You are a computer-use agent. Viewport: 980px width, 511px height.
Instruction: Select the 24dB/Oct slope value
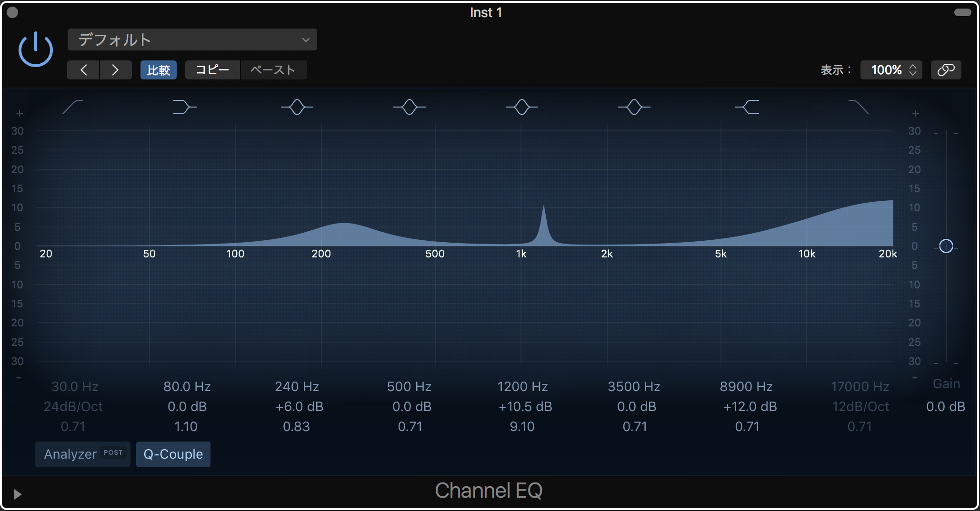[73, 406]
